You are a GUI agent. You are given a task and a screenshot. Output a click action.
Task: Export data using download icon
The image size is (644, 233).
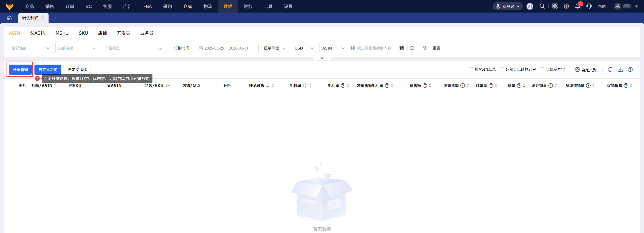click(x=620, y=70)
